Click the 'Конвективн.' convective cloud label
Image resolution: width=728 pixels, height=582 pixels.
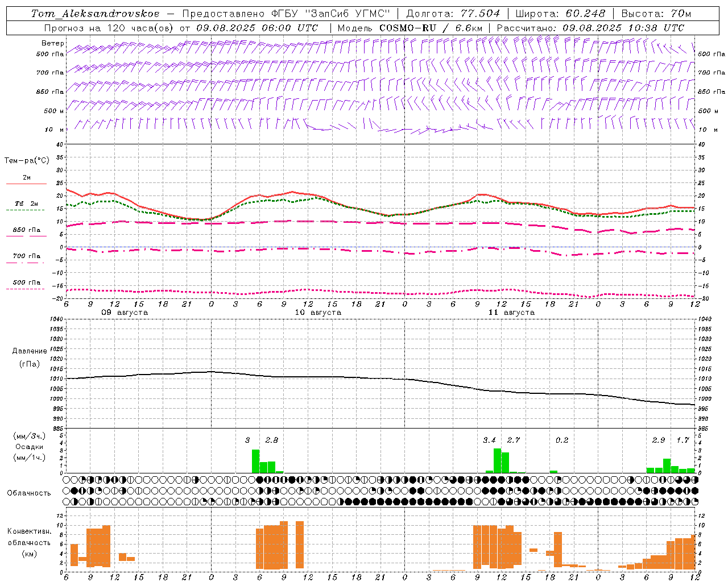click(x=30, y=531)
